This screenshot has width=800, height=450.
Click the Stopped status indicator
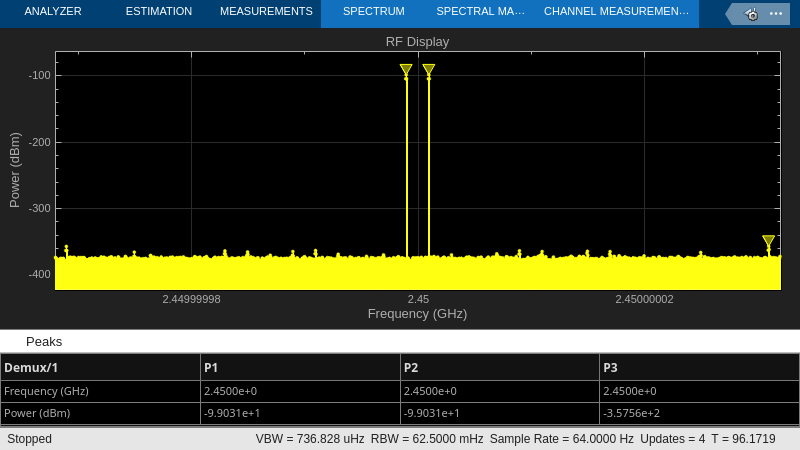(30, 439)
